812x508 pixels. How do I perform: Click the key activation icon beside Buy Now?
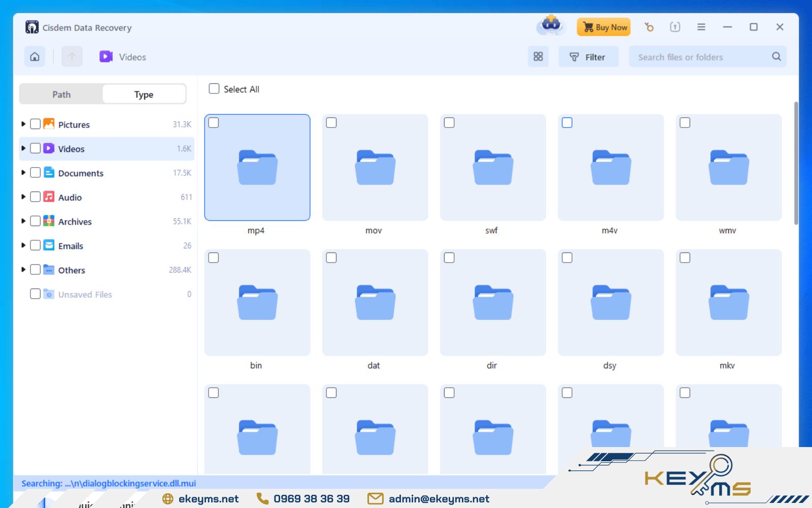[x=649, y=27]
